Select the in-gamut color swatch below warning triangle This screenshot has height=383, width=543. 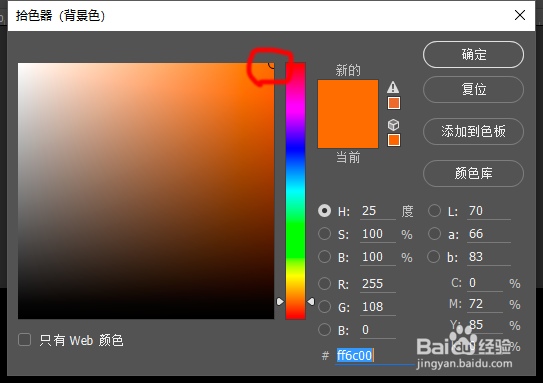coord(394,103)
